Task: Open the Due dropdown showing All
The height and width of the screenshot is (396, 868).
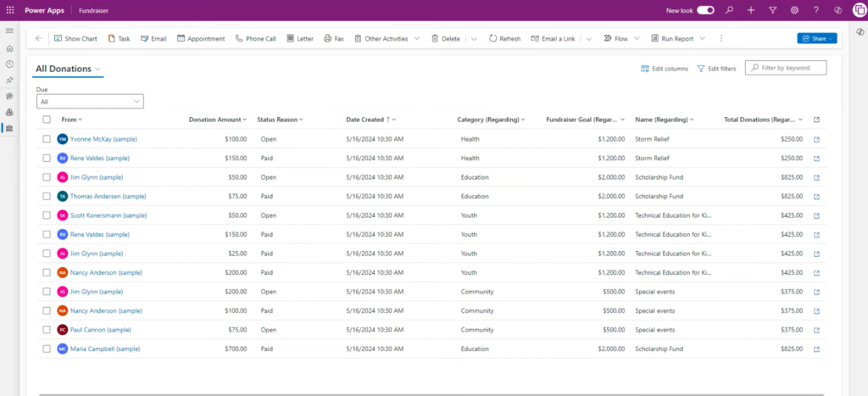Action: click(90, 102)
